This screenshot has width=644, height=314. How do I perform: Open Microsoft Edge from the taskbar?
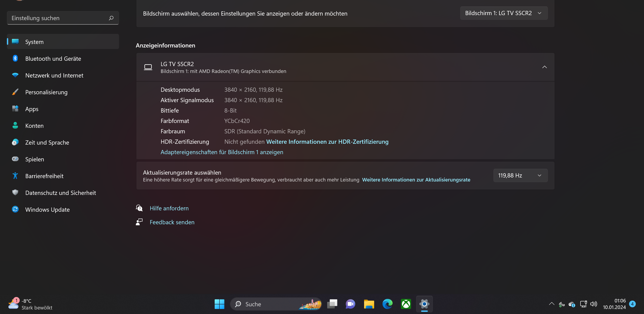tap(387, 304)
